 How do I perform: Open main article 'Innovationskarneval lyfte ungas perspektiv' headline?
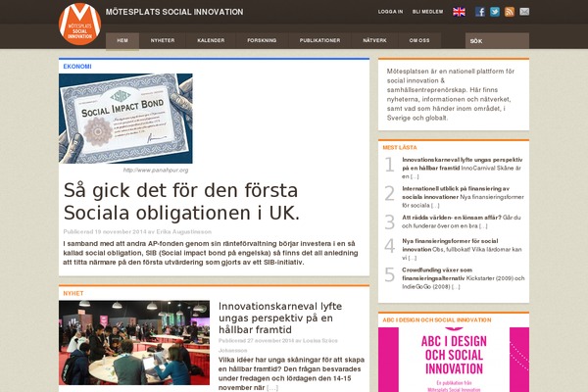click(280, 318)
